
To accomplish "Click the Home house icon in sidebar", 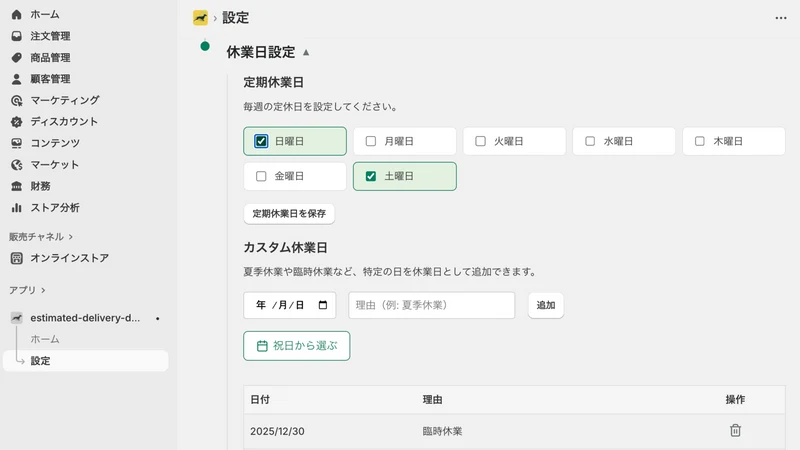I will [x=16, y=14].
